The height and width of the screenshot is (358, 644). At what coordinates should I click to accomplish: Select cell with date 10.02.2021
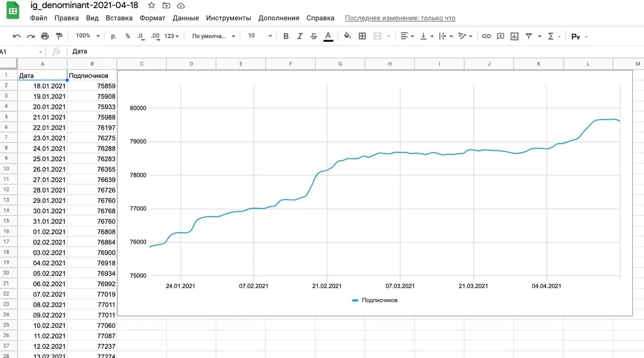click(x=42, y=326)
